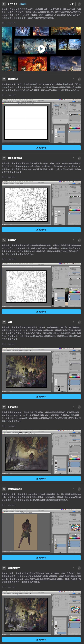Collapse the 构思与草图 section chevron
84x644 pixels.
point(79,79)
